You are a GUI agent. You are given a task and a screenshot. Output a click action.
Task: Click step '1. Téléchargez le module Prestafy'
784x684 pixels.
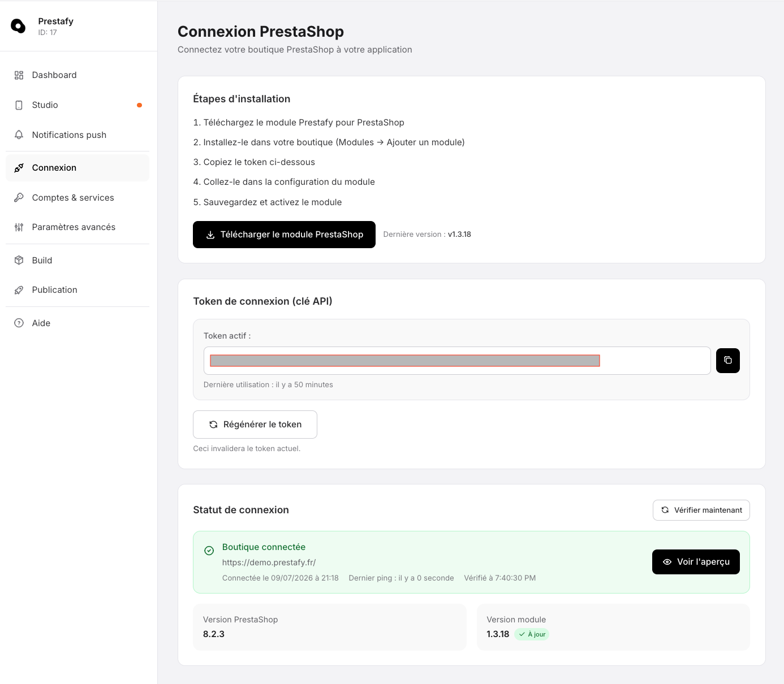click(x=299, y=123)
